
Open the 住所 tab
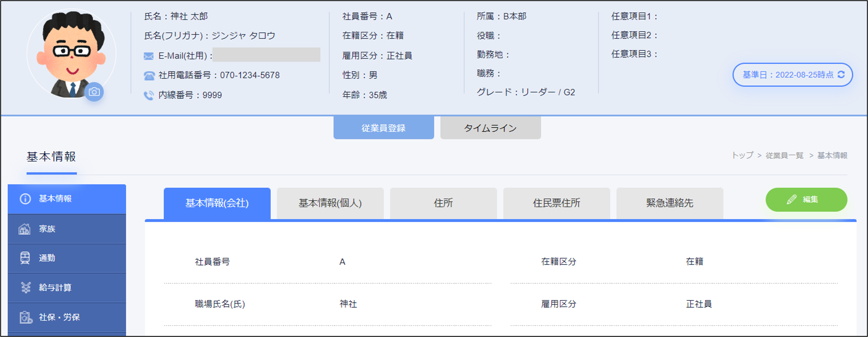[x=443, y=203]
